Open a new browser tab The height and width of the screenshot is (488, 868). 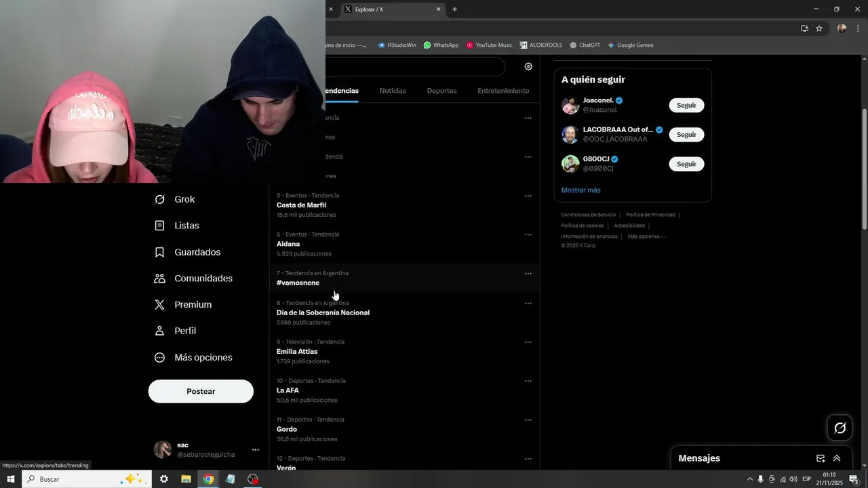tap(454, 9)
